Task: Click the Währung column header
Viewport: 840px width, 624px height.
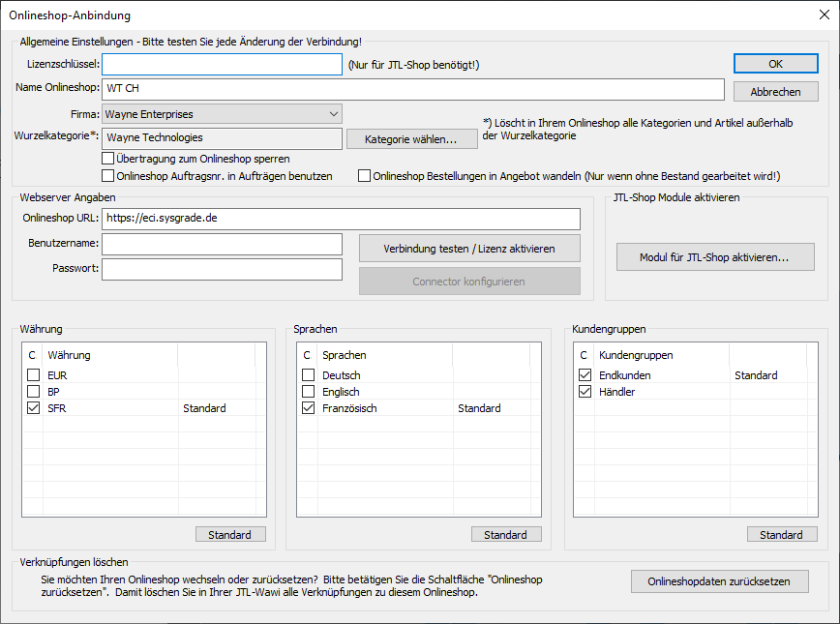Action: click(x=110, y=355)
